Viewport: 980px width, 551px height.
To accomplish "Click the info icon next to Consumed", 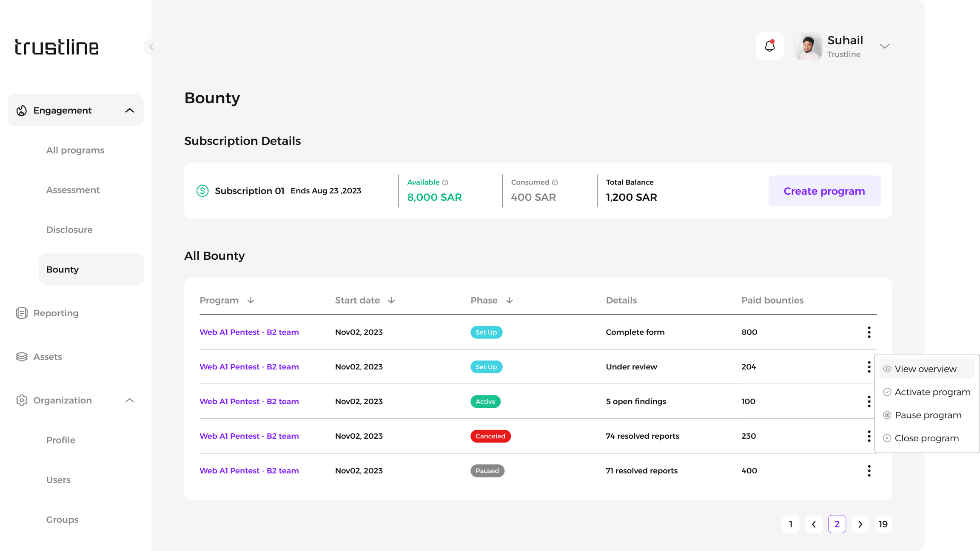I will 555,182.
